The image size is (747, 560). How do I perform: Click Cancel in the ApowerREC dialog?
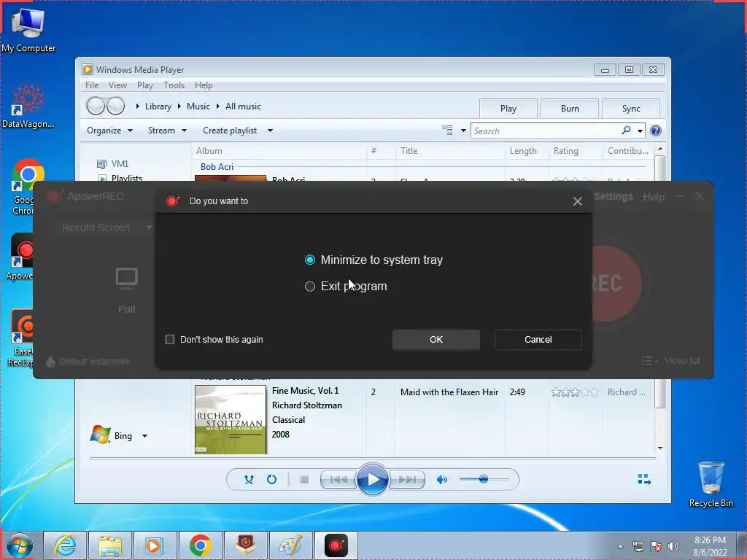click(538, 340)
